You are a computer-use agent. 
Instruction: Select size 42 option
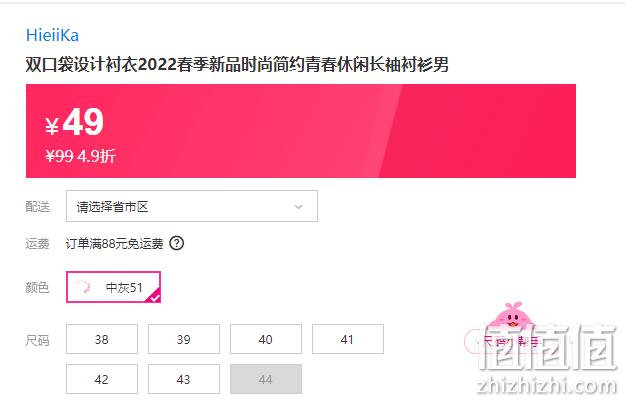pos(102,379)
